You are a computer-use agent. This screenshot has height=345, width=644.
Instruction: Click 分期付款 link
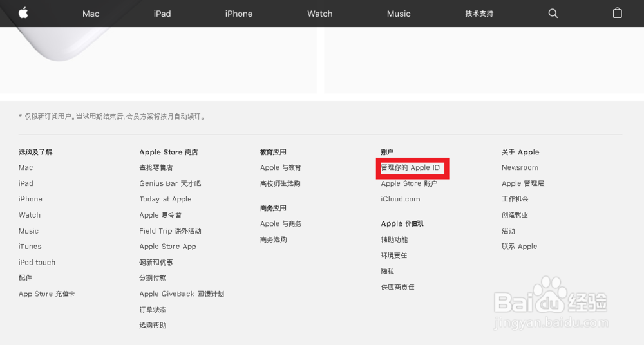click(153, 278)
